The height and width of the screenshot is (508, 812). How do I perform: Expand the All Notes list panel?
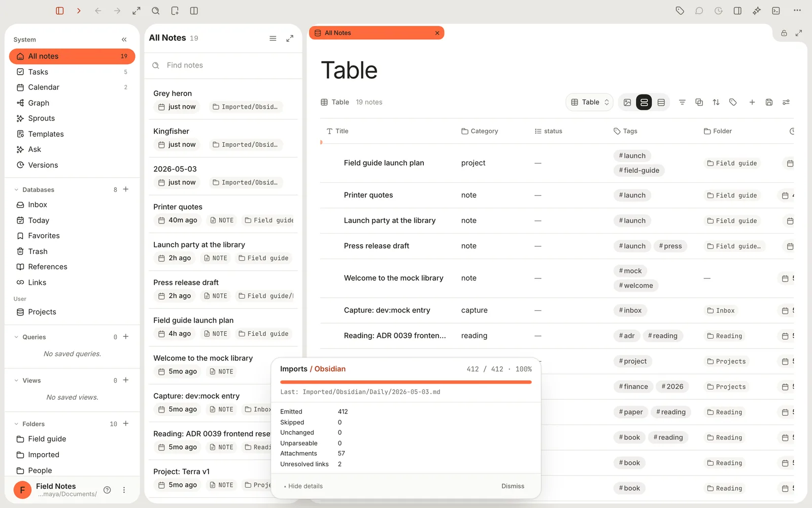290,39
